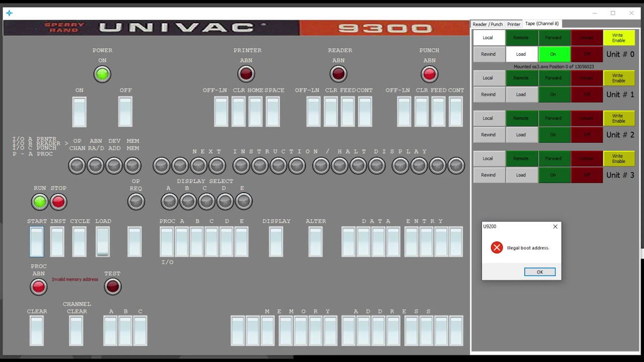The height and width of the screenshot is (362, 644).
Task: Flip the ALTER switch
Action: point(315,242)
